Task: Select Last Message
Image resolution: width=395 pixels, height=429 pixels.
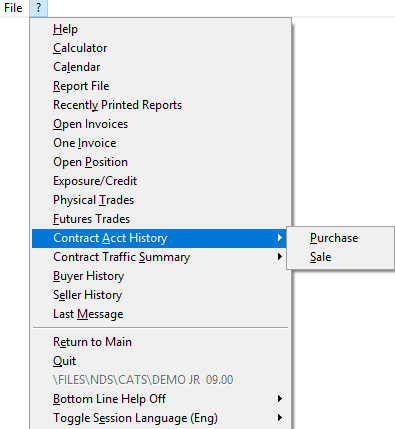Action: [x=159, y=314]
